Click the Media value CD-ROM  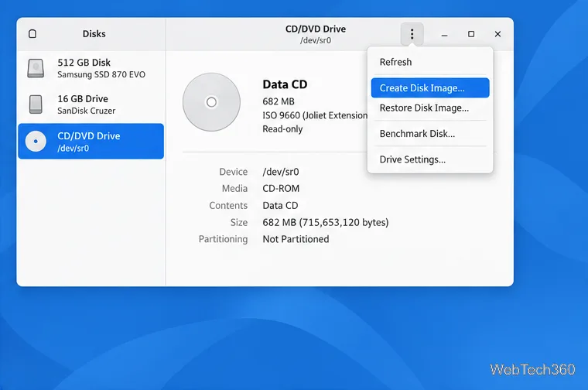281,188
